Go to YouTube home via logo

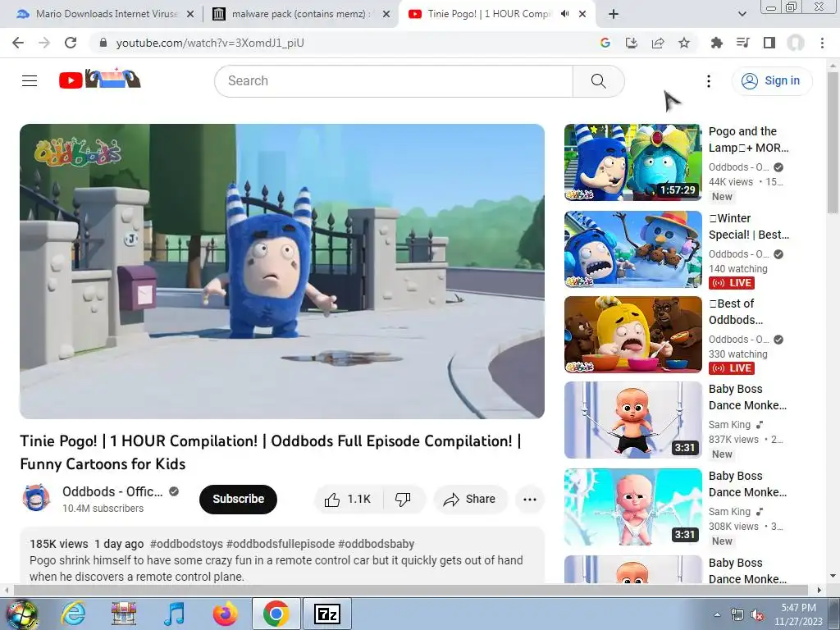click(x=99, y=79)
